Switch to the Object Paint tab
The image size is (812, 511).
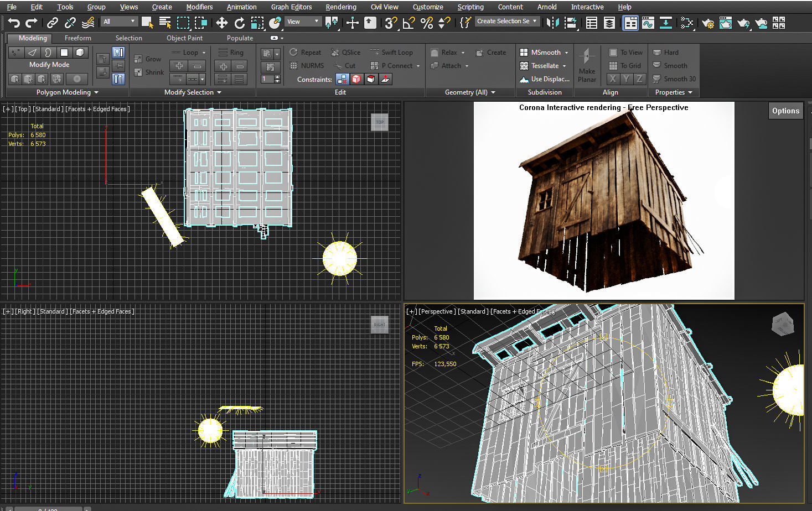(x=184, y=38)
